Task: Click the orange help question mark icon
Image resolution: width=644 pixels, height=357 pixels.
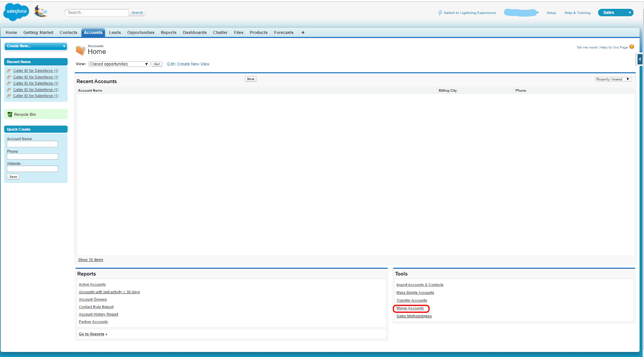Action: tap(632, 47)
